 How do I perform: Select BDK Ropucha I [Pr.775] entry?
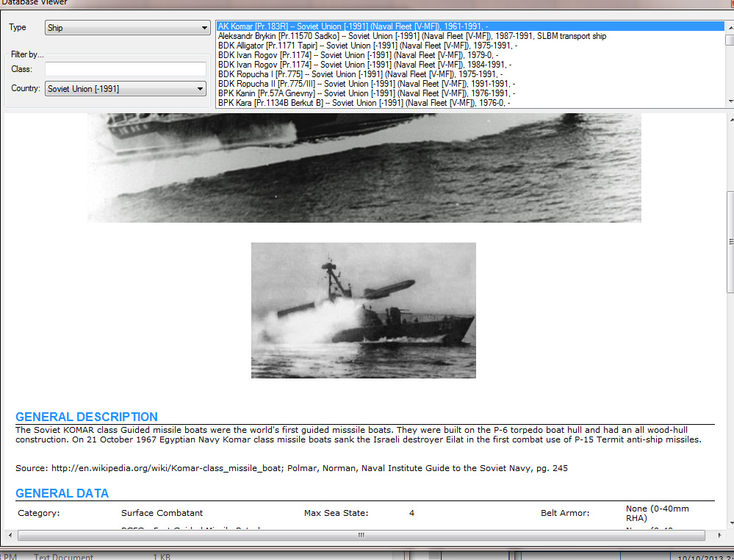(x=470, y=74)
